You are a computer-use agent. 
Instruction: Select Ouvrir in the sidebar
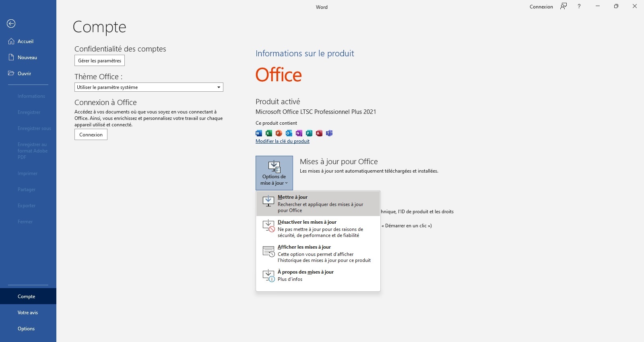pyautogui.click(x=28, y=74)
